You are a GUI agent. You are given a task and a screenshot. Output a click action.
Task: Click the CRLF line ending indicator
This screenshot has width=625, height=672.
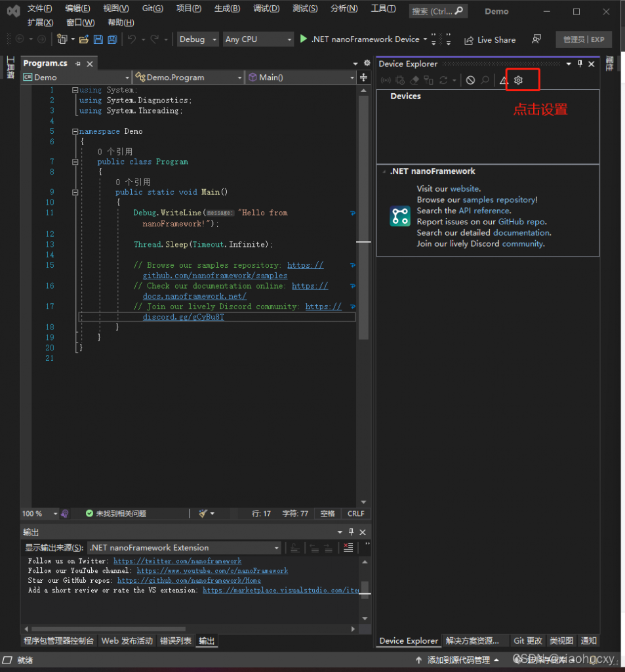[x=355, y=513]
